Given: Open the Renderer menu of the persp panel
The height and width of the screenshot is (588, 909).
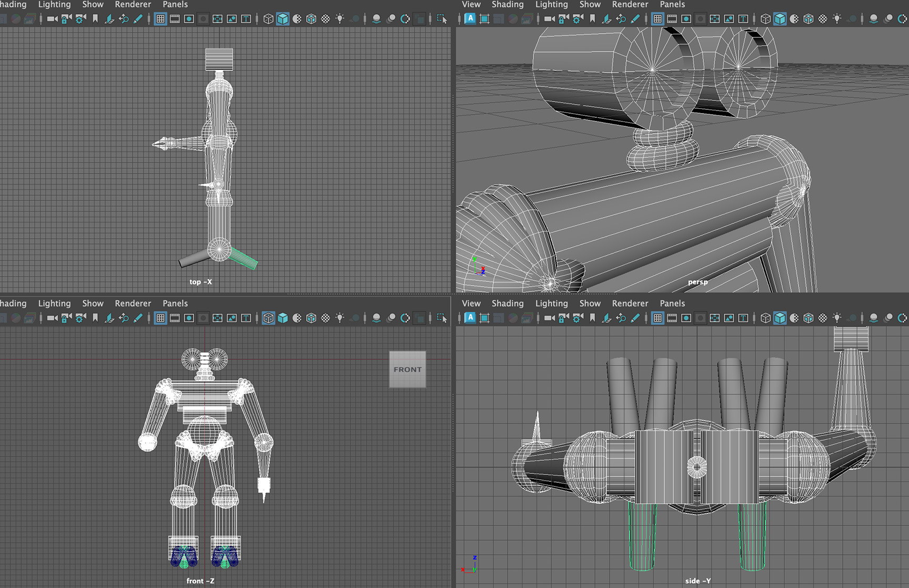Looking at the screenshot, I should tap(630, 4).
